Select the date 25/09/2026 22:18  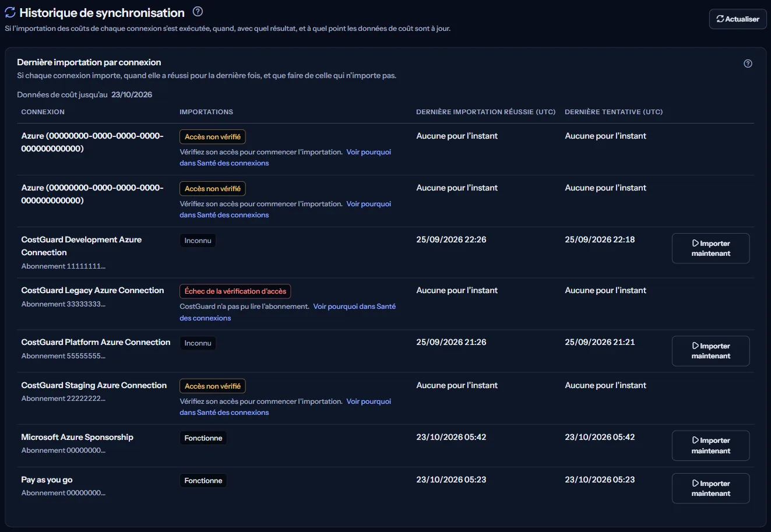(600, 239)
